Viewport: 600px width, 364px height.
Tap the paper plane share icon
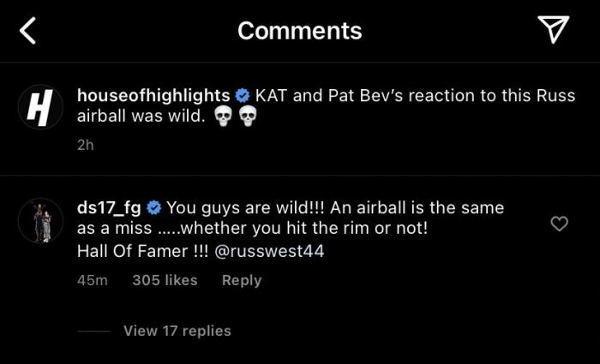click(554, 30)
